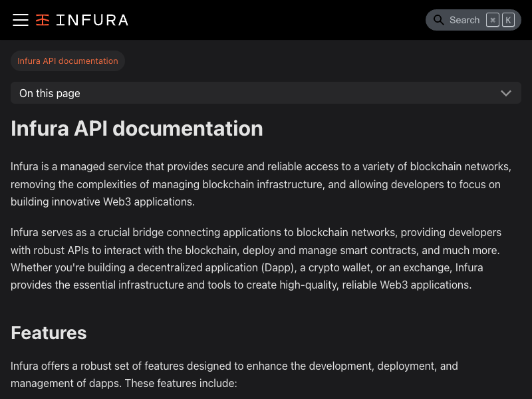Click paragraph starting 'Infura serves as a crucial bridge'
532x399 pixels.
[x=256, y=259]
